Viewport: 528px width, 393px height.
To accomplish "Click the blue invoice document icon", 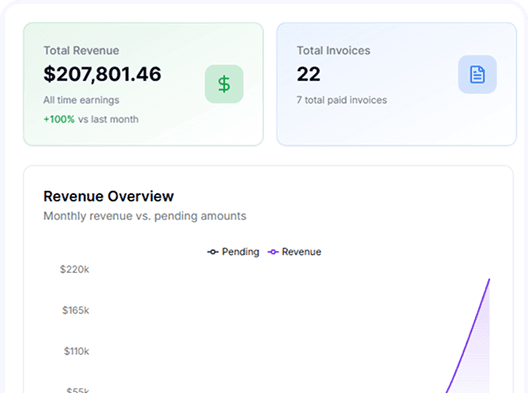I will click(477, 74).
